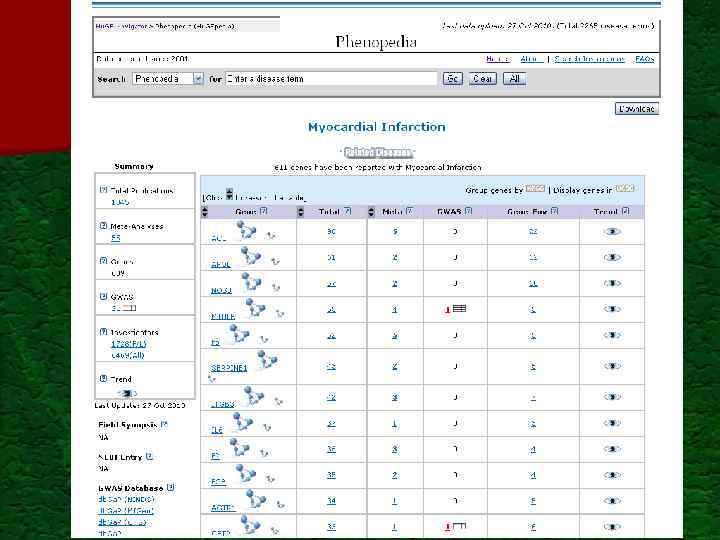This screenshot has width=720, height=540.
Task: Show trend eye for NOS3 row
Action: tap(612, 283)
